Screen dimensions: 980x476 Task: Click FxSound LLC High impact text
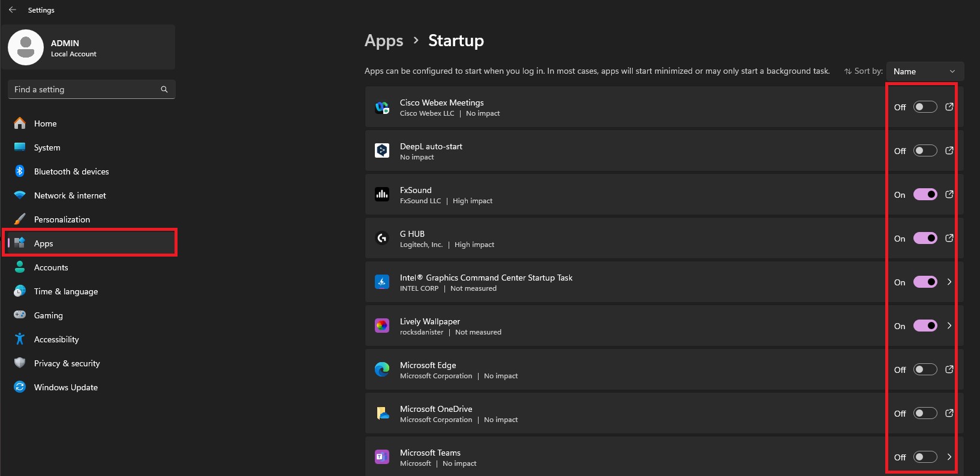446,201
